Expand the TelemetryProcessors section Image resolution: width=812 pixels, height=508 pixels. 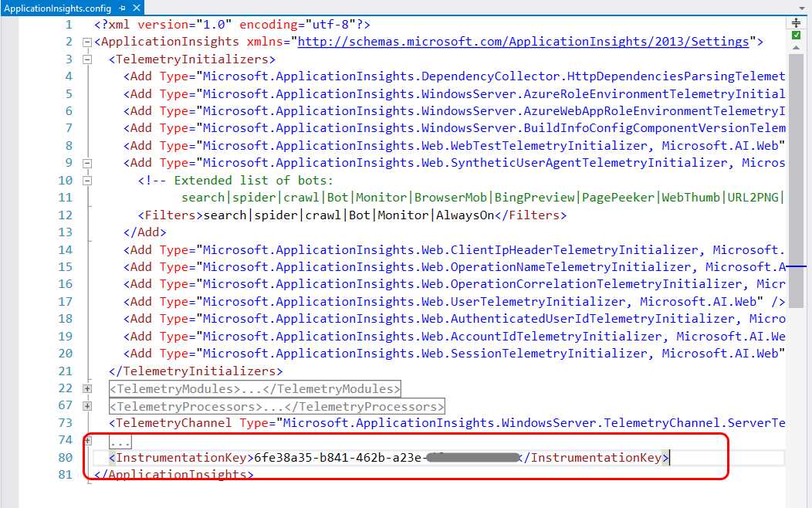click(87, 406)
